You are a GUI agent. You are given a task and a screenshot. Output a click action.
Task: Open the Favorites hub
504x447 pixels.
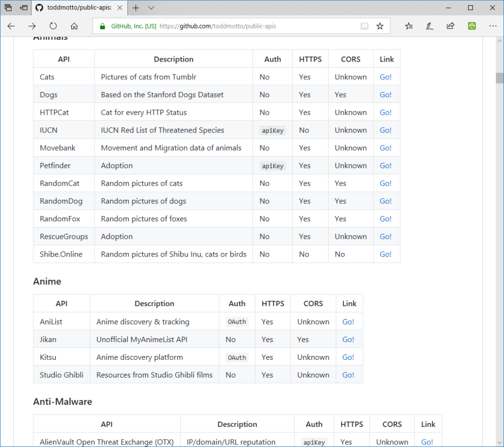(x=409, y=26)
